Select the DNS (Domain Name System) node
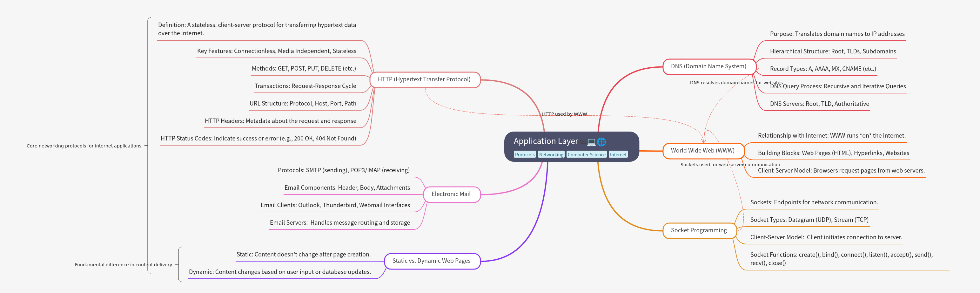 [709, 67]
